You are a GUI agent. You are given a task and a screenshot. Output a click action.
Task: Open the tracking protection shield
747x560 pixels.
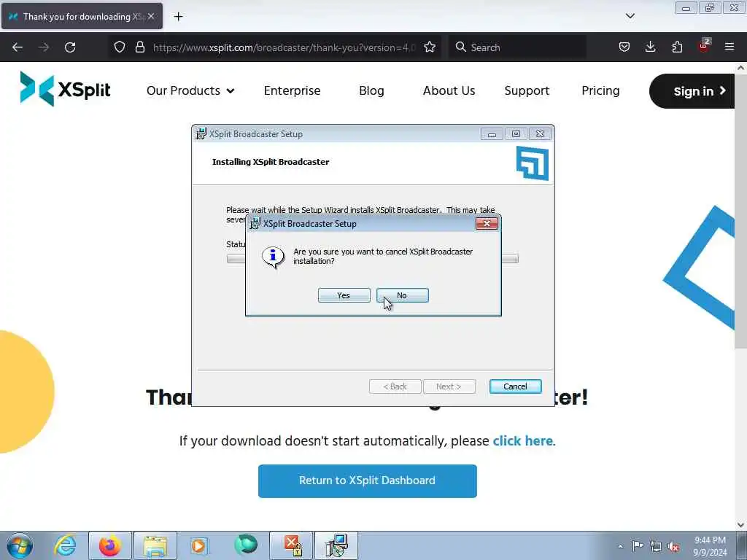point(120,47)
